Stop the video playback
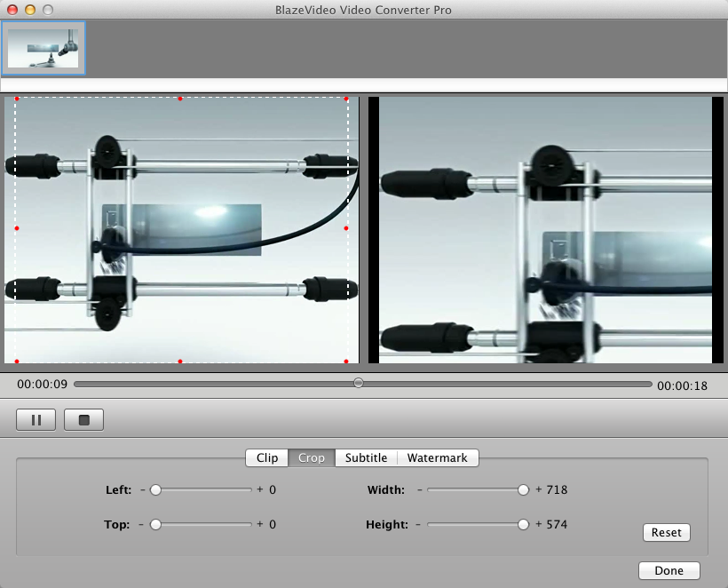Image resolution: width=728 pixels, height=588 pixels. point(84,420)
